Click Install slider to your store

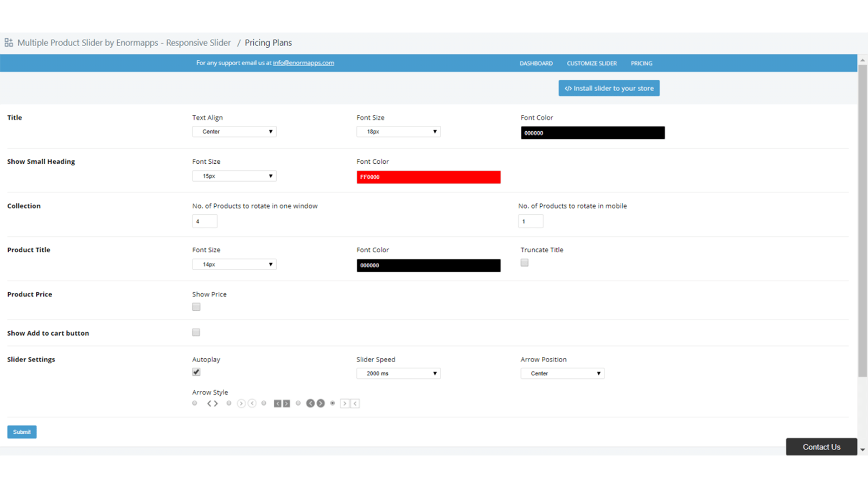[x=609, y=88]
